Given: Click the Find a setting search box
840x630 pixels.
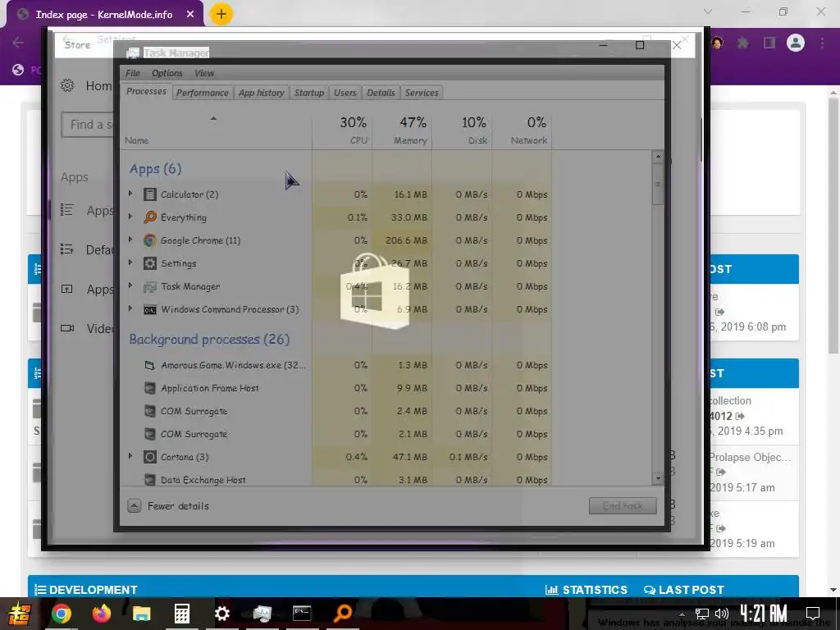Looking at the screenshot, I should click(89, 125).
